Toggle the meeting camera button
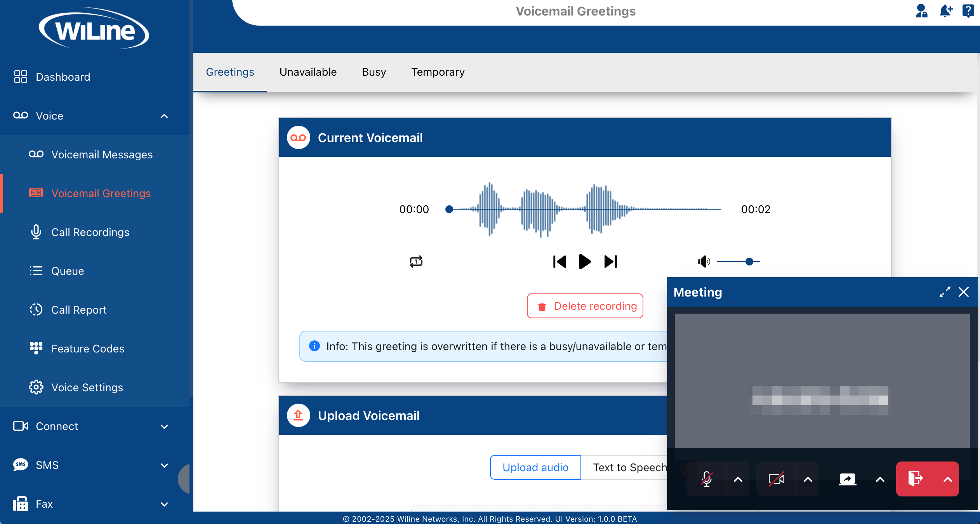Viewport: 980px width, 524px height. (x=776, y=479)
